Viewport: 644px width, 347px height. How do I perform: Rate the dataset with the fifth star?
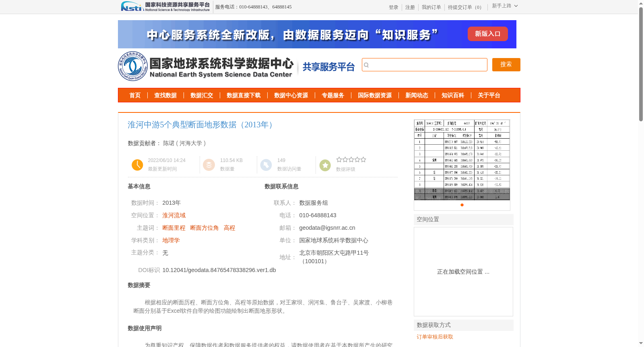pos(363,160)
